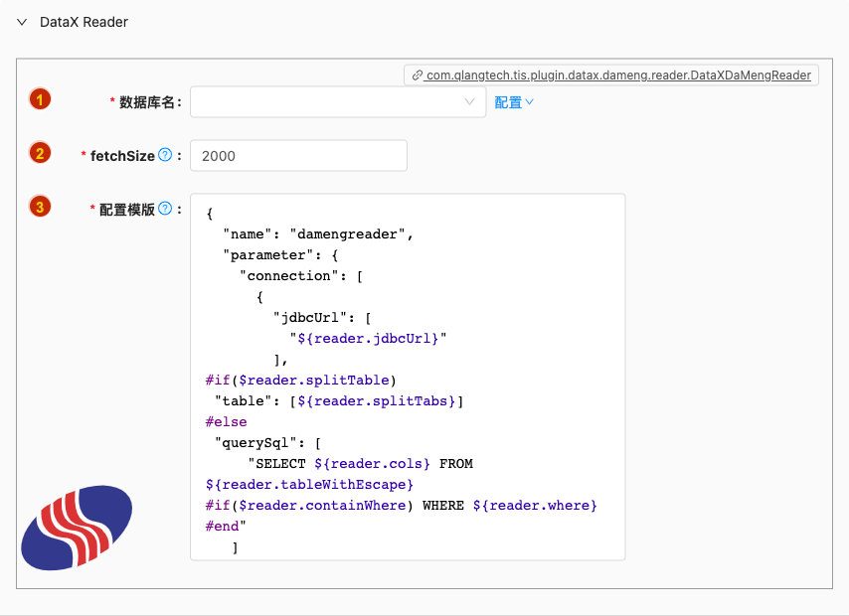The height and width of the screenshot is (616, 849).
Task: Collapse the DataX Reader section
Action: tap(22, 22)
